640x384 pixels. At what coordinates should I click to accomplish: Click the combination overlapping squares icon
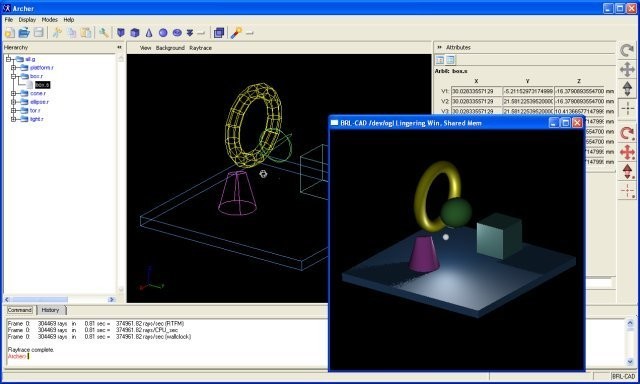click(219, 33)
